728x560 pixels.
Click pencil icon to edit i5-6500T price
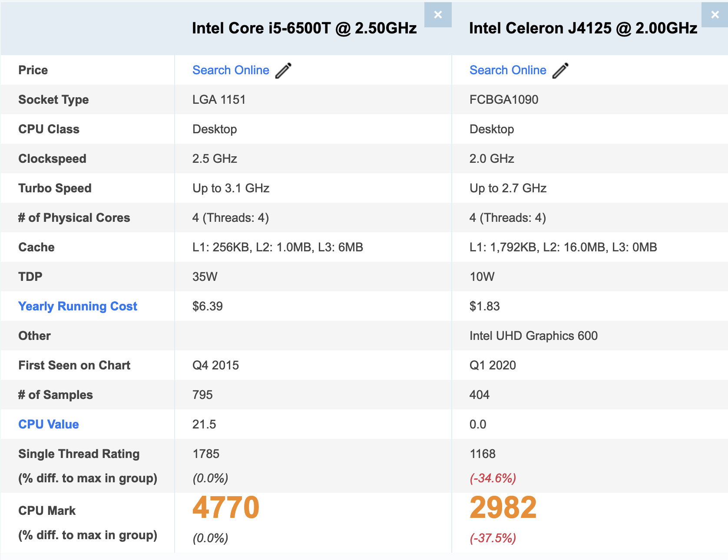coord(283,70)
